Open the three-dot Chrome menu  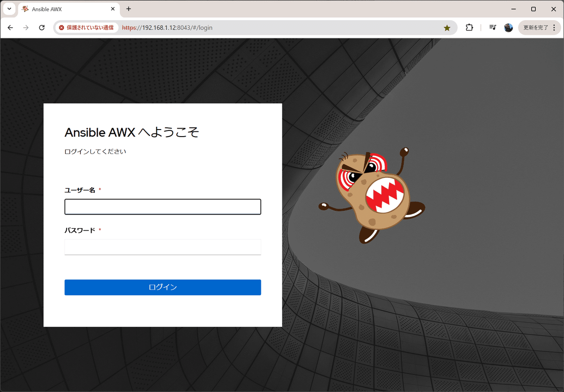[555, 28]
